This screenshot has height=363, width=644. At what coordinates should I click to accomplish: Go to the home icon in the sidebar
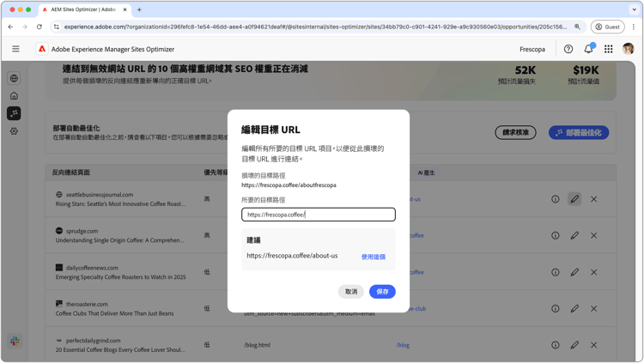(x=14, y=95)
